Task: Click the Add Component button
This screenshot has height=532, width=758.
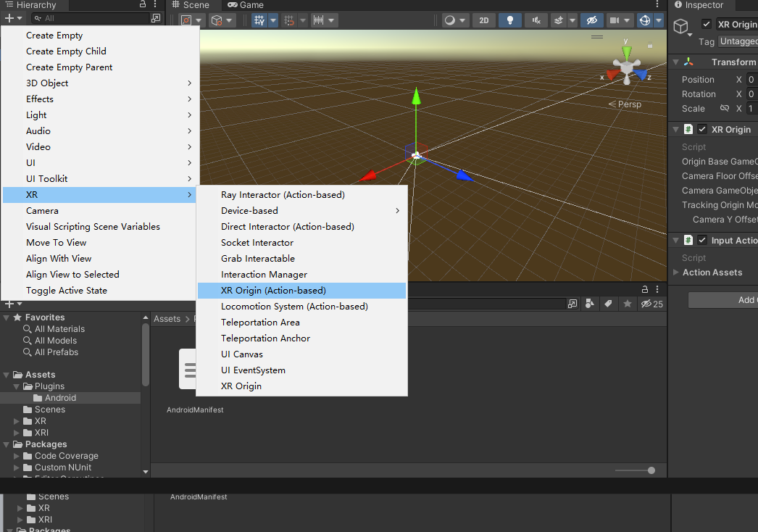Action: tap(723, 300)
